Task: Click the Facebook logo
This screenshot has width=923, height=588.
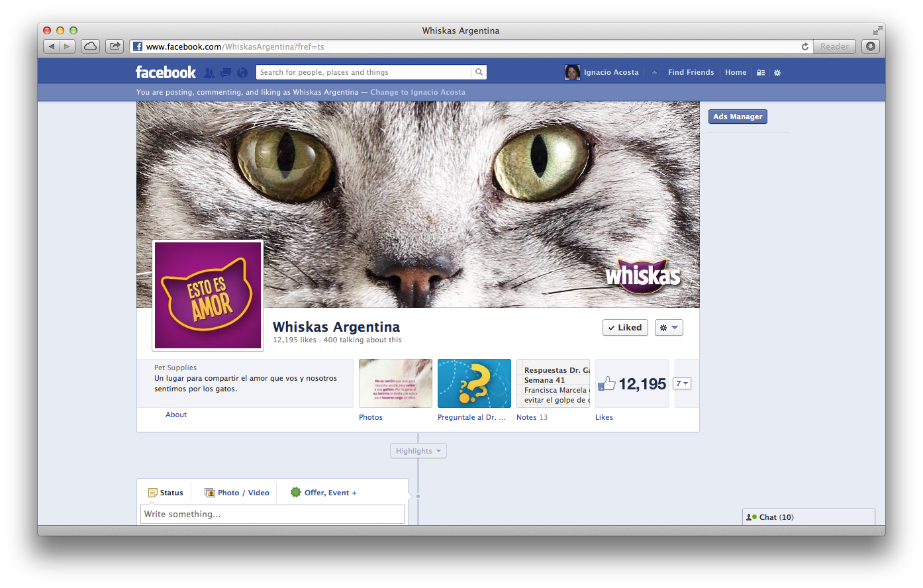Action: 166,72
